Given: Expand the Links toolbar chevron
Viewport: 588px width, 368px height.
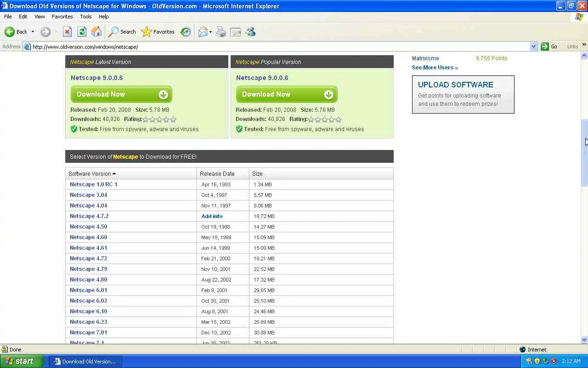Looking at the screenshot, I should (x=584, y=45).
